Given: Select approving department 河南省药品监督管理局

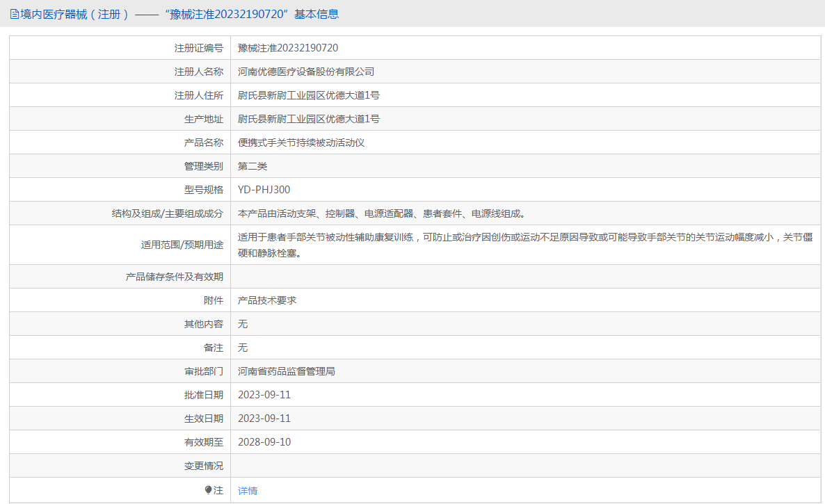Looking at the screenshot, I should point(286,371).
